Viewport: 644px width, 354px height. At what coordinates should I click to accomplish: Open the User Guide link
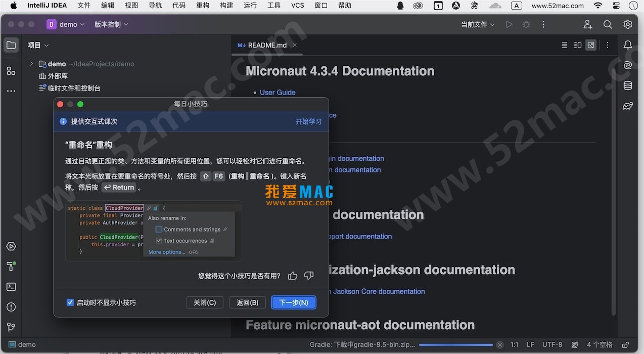click(278, 92)
